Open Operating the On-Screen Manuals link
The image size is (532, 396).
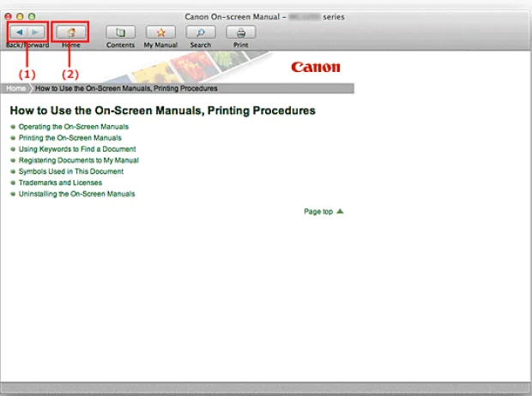click(74, 127)
